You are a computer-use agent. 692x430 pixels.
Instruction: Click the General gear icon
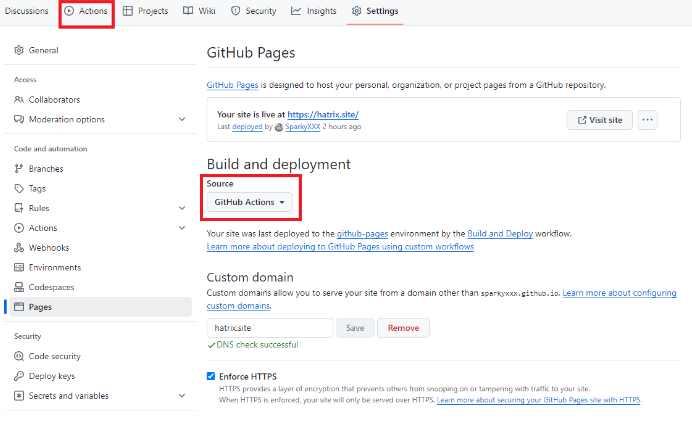tap(19, 49)
